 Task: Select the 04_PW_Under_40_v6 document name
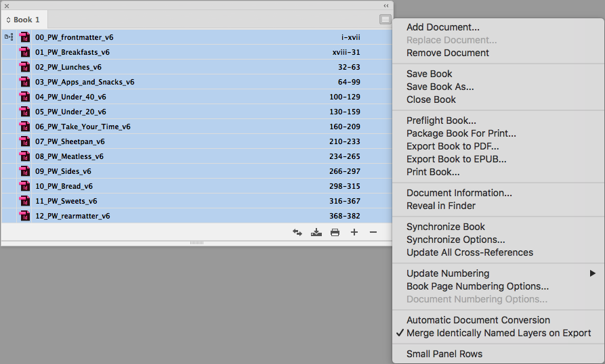(x=70, y=97)
